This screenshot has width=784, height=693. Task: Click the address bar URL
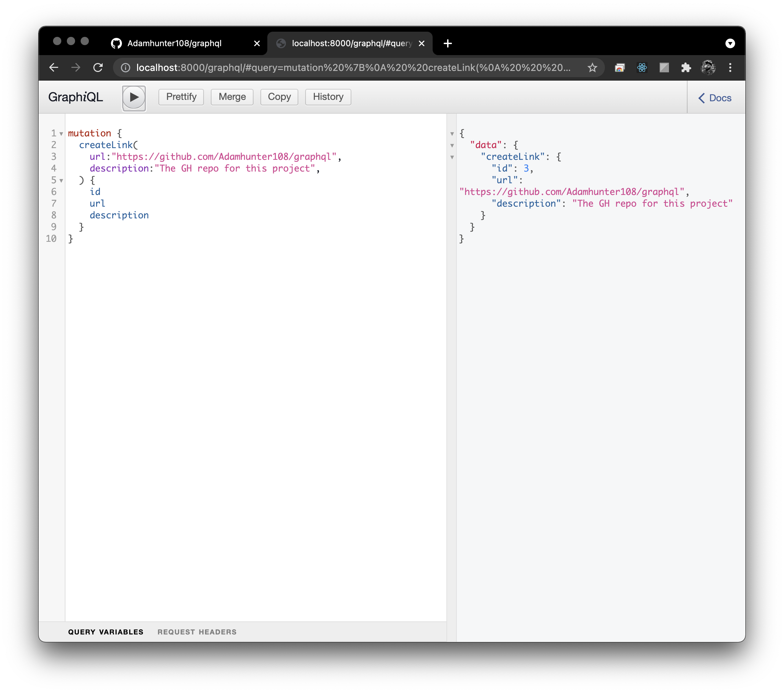(353, 68)
